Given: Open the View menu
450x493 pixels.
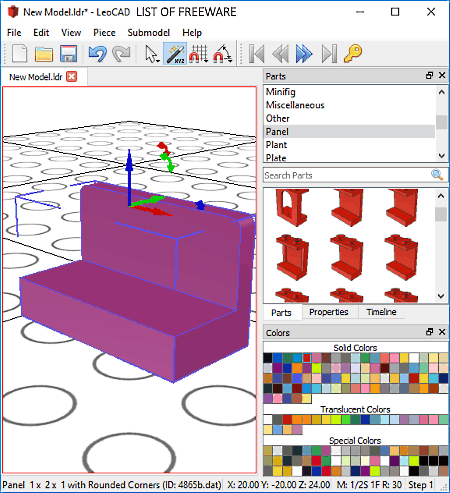Looking at the screenshot, I should (x=71, y=33).
